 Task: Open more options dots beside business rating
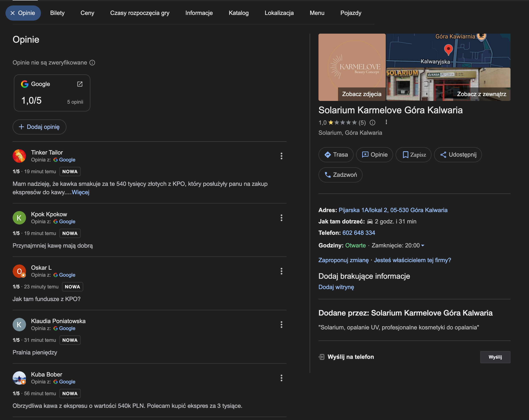[x=386, y=122]
